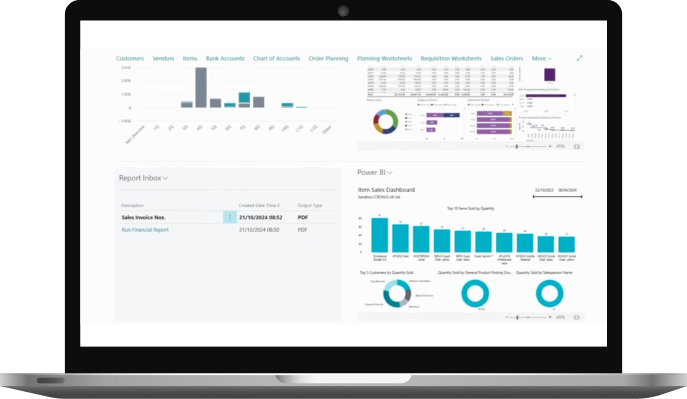
Task: Click the date range slider in Item Sales Dashboard
Action: (557, 197)
